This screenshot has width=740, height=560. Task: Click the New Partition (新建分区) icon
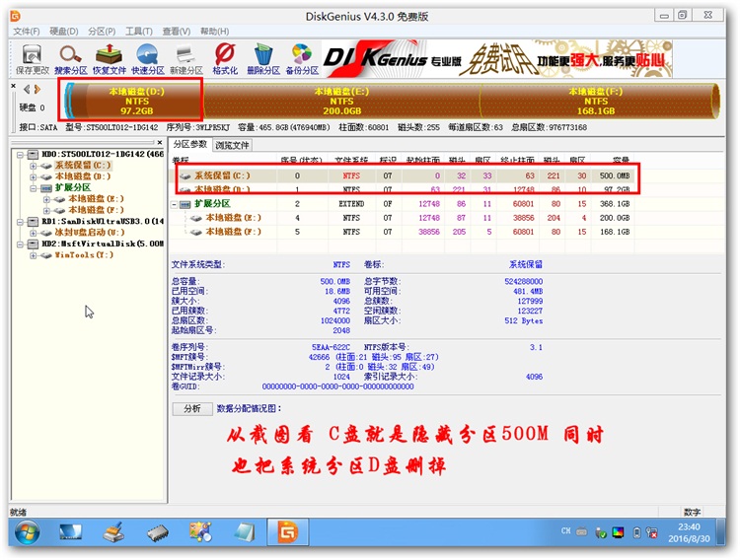(x=186, y=59)
